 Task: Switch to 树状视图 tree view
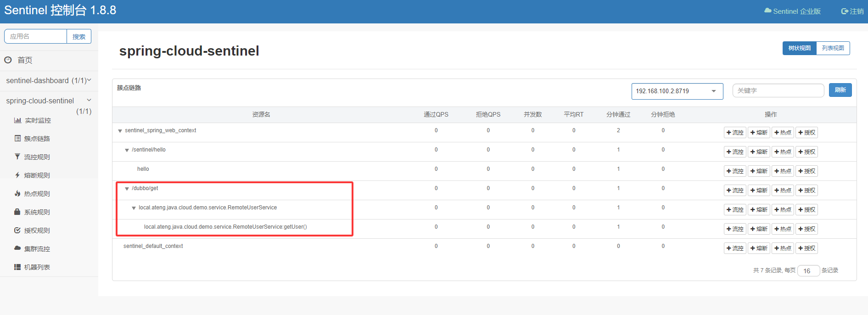pos(799,48)
